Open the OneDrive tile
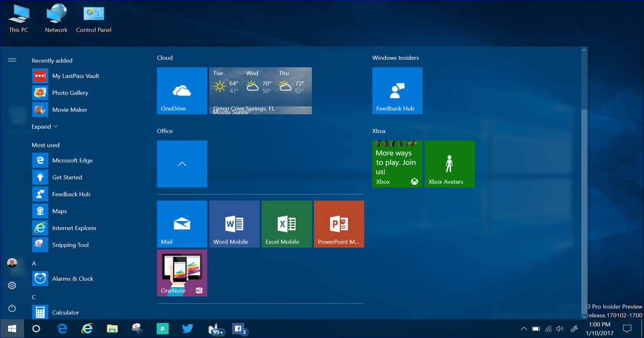 click(182, 90)
